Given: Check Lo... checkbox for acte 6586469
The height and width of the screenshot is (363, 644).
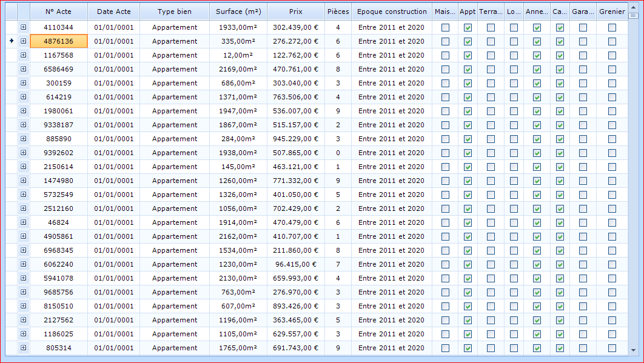Looking at the screenshot, I should tap(514, 70).
